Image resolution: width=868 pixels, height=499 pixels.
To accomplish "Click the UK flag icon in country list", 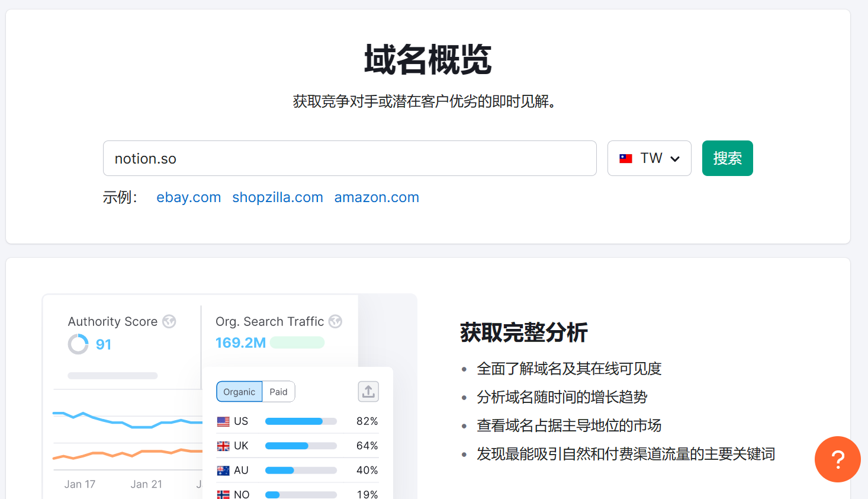I will click(223, 446).
